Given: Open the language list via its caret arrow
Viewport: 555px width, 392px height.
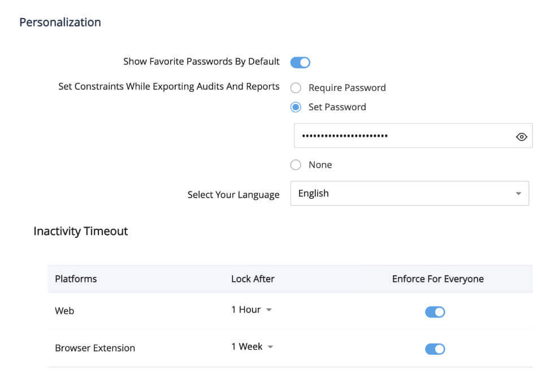Looking at the screenshot, I should [518, 193].
